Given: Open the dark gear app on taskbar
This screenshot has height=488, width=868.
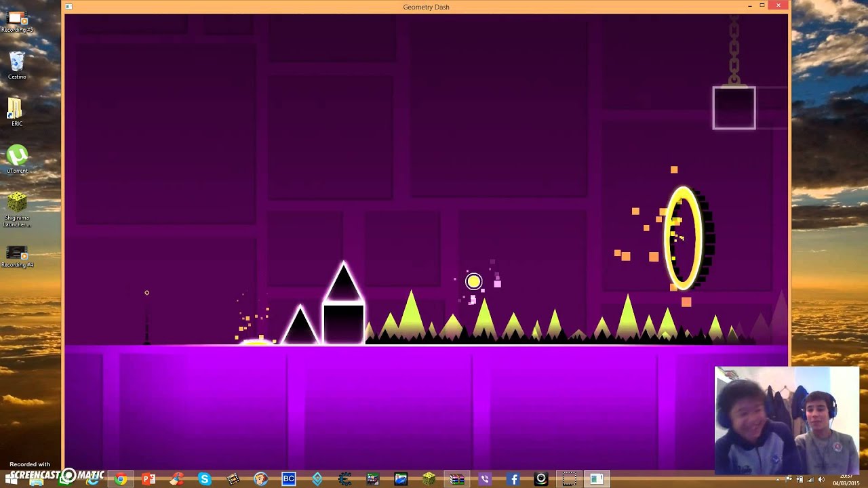Looking at the screenshot, I should [344, 479].
